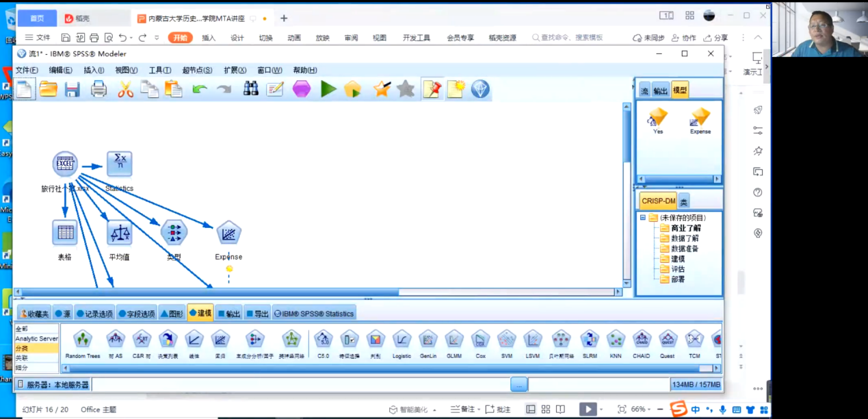
Task: Open the 工具(T) menu
Action: pos(160,70)
